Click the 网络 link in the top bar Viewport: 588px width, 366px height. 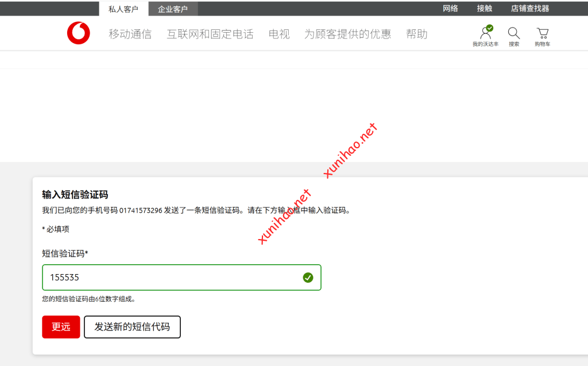click(x=450, y=8)
